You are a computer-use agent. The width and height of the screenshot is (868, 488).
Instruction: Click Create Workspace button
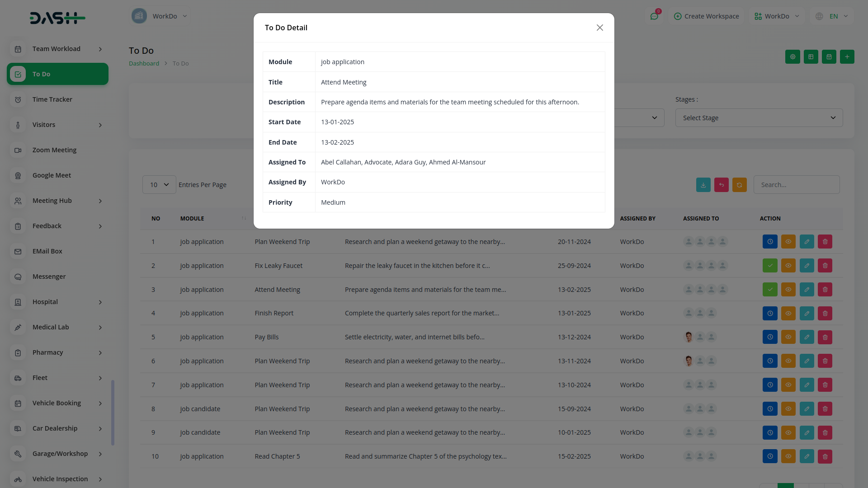pos(706,16)
